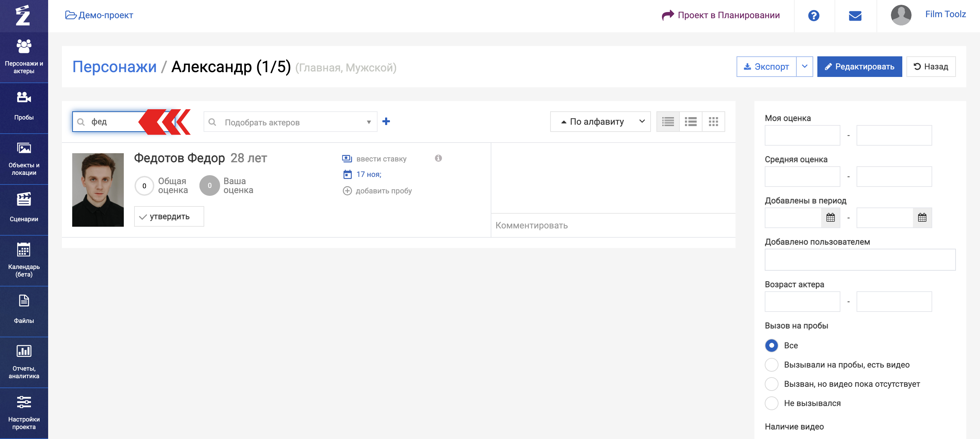This screenshot has height=439, width=980.
Task: Click the Экспорт button
Action: pos(766,67)
